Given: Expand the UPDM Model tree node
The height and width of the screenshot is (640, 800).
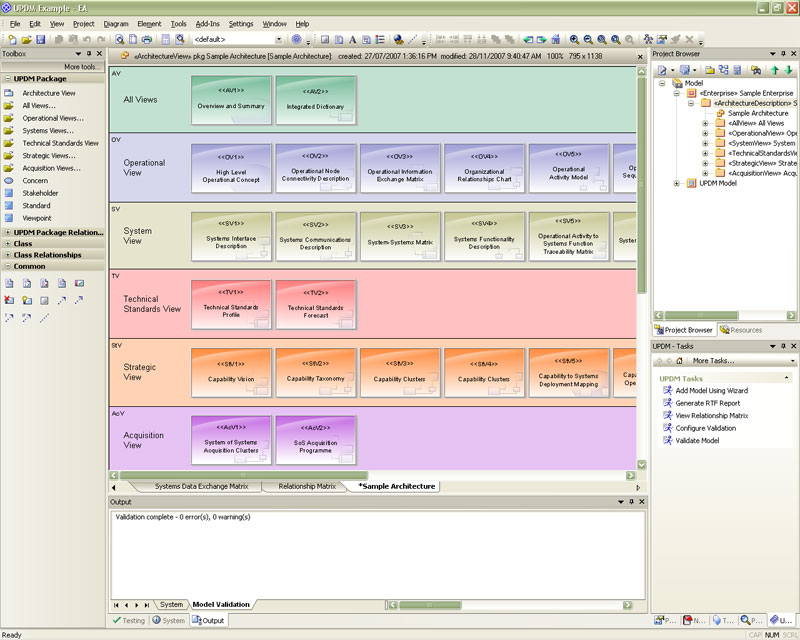Looking at the screenshot, I should [677, 183].
